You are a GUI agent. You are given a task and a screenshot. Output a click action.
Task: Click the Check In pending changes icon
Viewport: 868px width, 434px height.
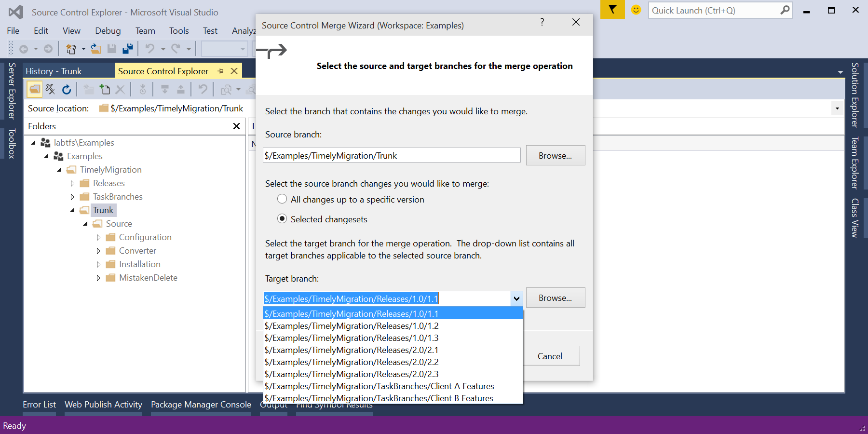(x=181, y=89)
